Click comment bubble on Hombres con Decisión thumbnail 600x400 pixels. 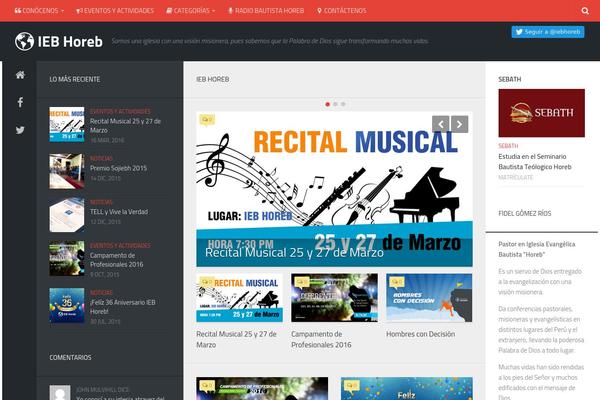point(397,282)
